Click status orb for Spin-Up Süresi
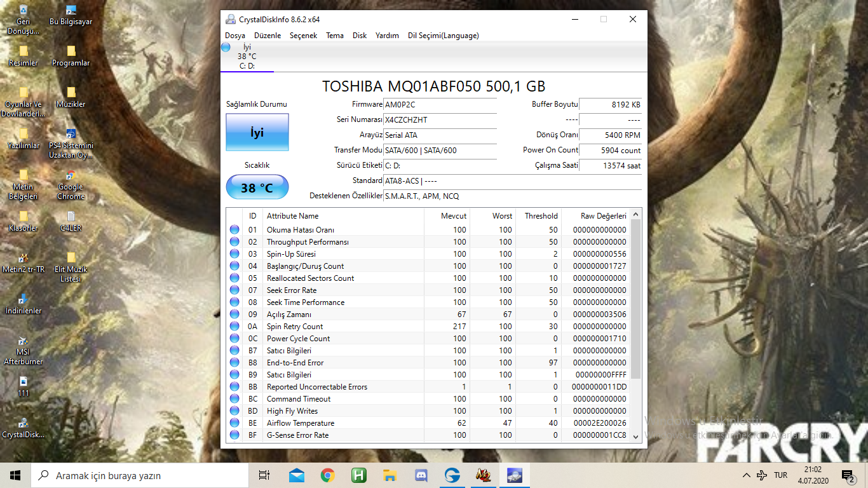This screenshot has height=488, width=868. click(234, 254)
